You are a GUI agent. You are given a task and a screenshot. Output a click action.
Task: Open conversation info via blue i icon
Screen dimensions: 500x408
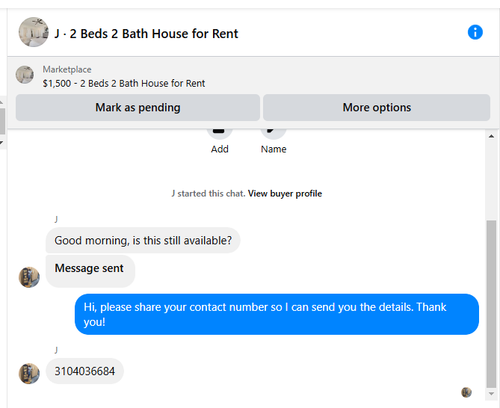pyautogui.click(x=475, y=33)
